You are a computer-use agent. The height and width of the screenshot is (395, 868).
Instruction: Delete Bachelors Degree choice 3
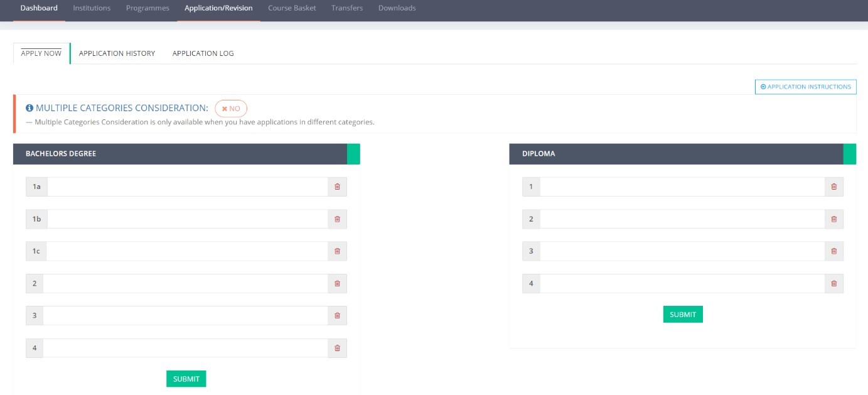pyautogui.click(x=337, y=315)
